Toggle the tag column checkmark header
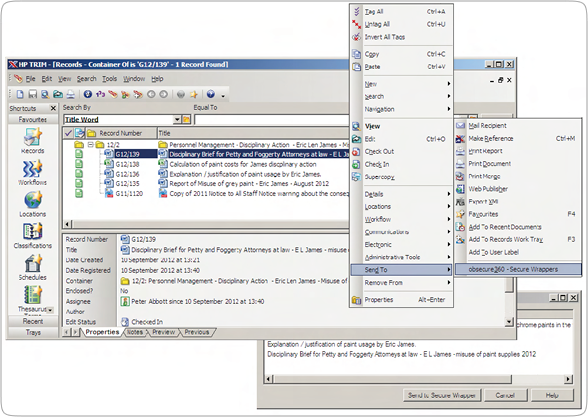 (x=69, y=133)
